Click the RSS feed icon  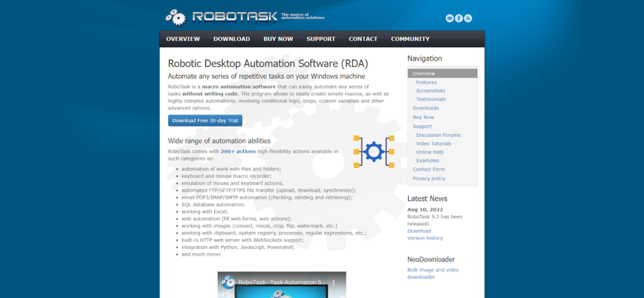click(x=468, y=18)
